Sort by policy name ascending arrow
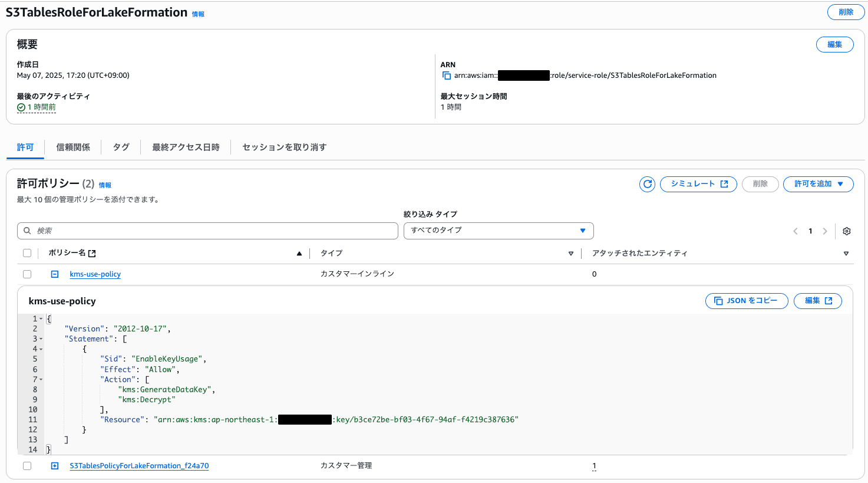The height and width of the screenshot is (483, 868). [x=299, y=253]
